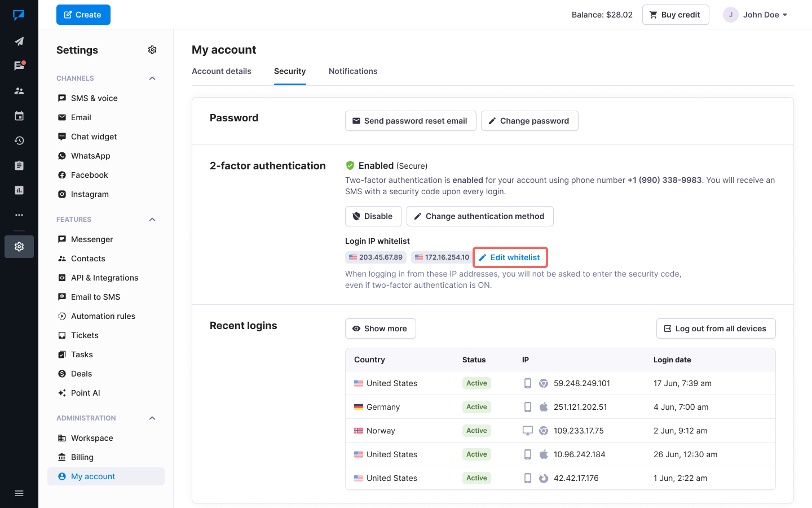Click the paper plane send icon in sidebar

coord(19,41)
